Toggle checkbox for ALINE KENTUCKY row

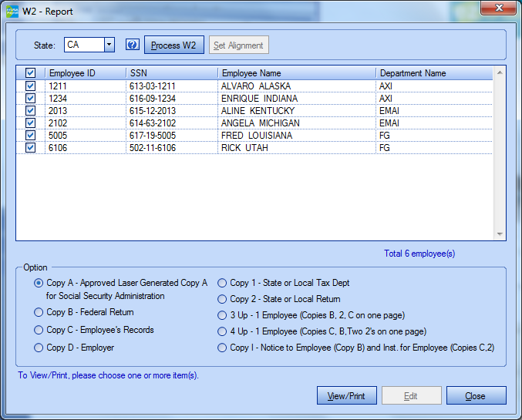tap(31, 111)
